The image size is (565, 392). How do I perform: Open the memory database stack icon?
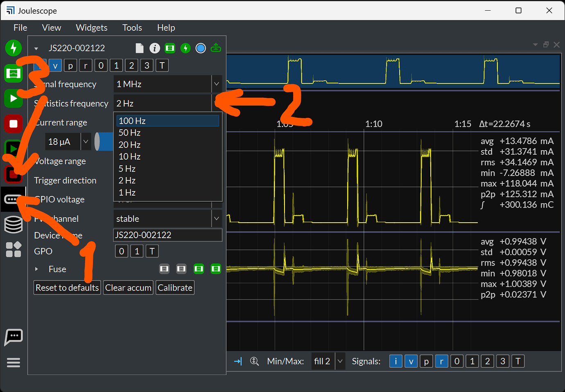click(14, 224)
